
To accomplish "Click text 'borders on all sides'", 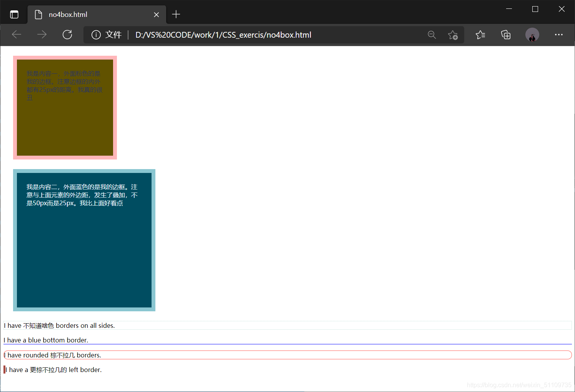I will (85, 326).
